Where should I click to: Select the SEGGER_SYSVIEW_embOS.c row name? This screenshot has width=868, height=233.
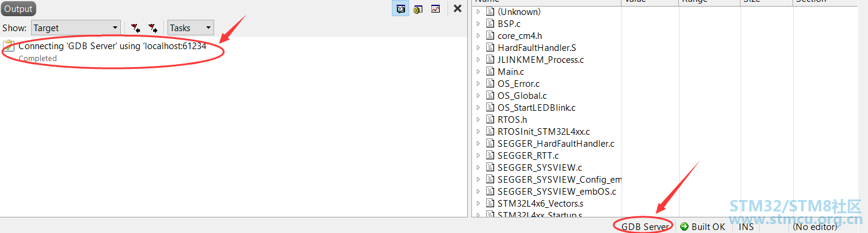556,191
